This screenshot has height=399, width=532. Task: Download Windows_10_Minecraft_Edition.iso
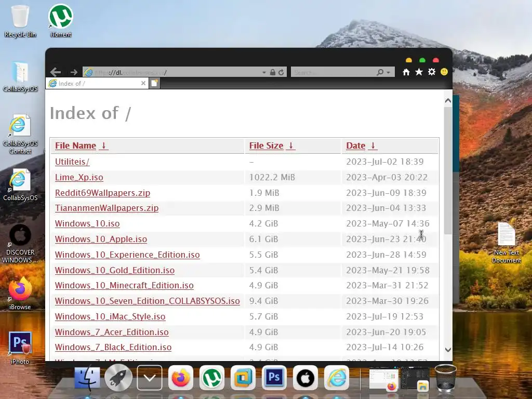[x=124, y=285]
